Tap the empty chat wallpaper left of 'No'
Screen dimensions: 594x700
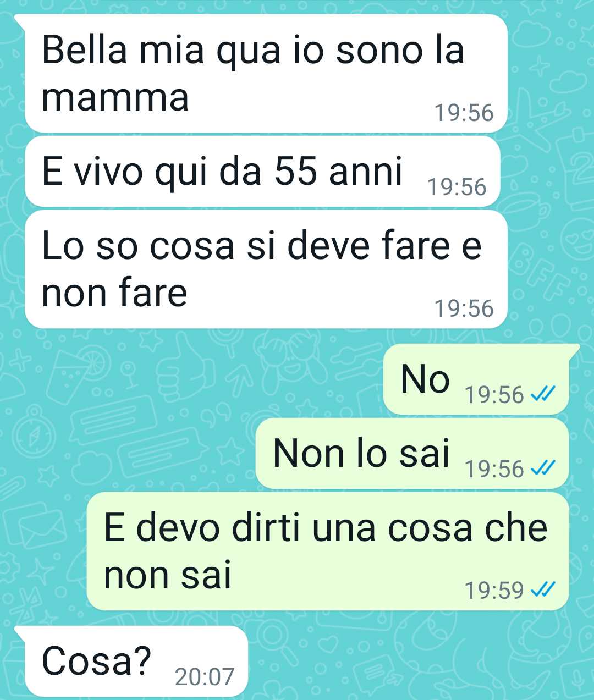tap(193, 379)
